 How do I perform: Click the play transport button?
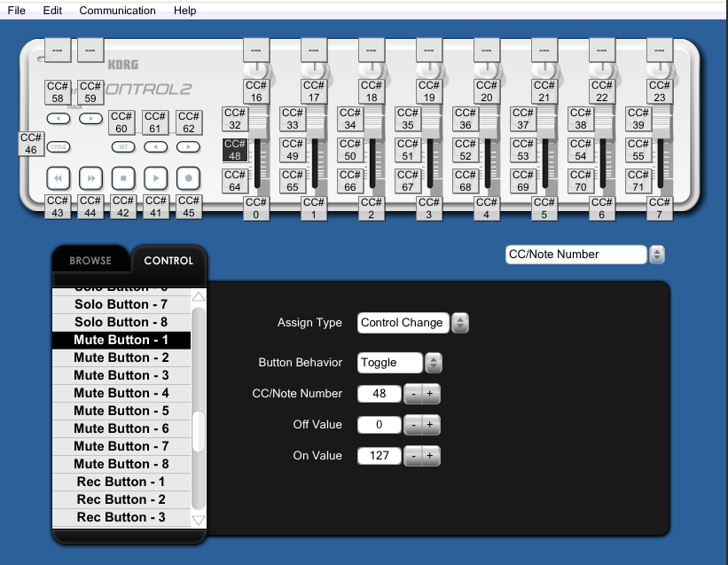click(155, 177)
